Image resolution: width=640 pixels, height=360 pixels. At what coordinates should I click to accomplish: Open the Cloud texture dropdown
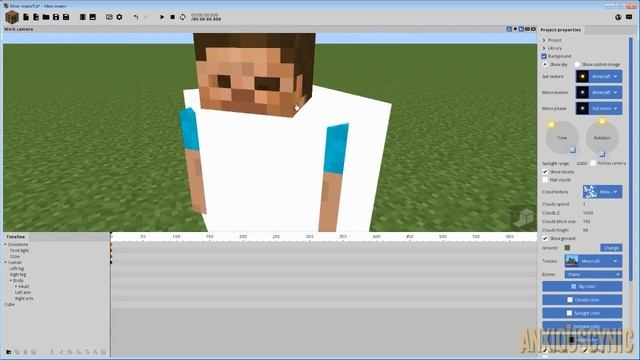(602, 191)
